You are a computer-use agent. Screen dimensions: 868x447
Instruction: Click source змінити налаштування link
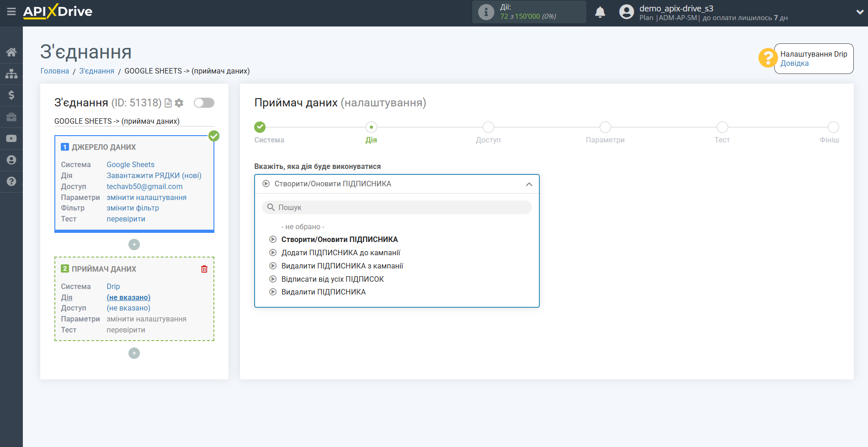[x=146, y=198]
